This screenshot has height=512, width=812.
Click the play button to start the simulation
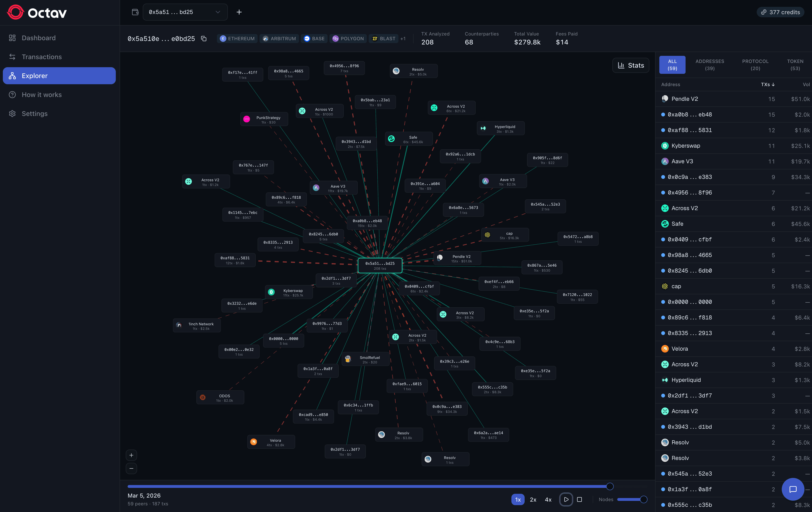pos(566,499)
